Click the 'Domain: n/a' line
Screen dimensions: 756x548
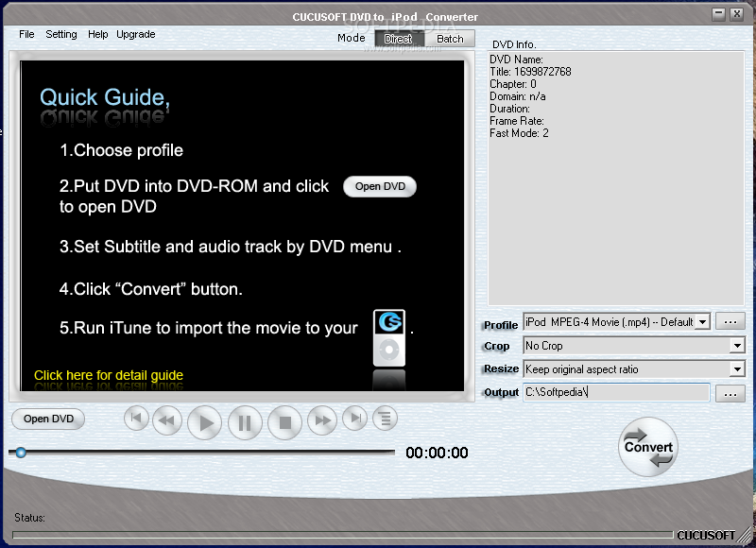[x=517, y=96]
